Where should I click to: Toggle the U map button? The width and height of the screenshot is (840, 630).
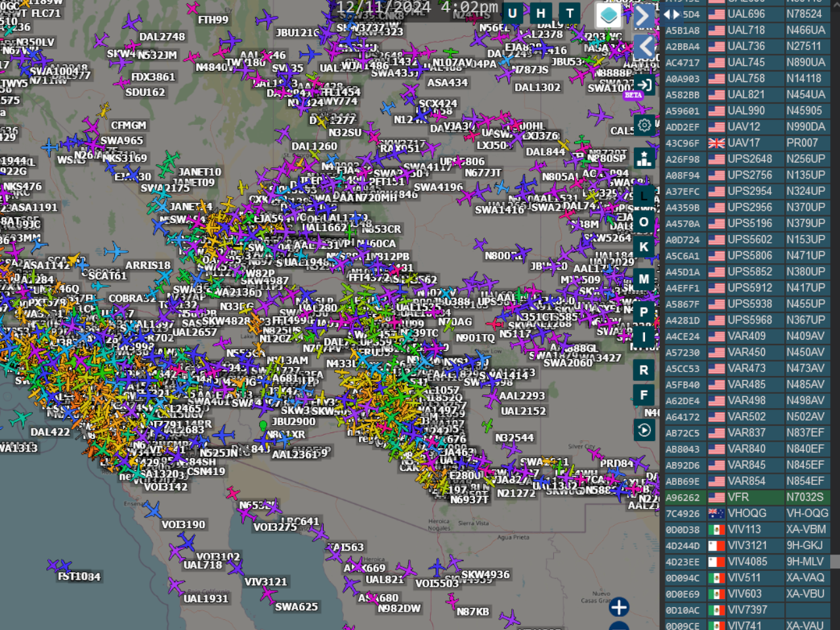click(x=513, y=13)
